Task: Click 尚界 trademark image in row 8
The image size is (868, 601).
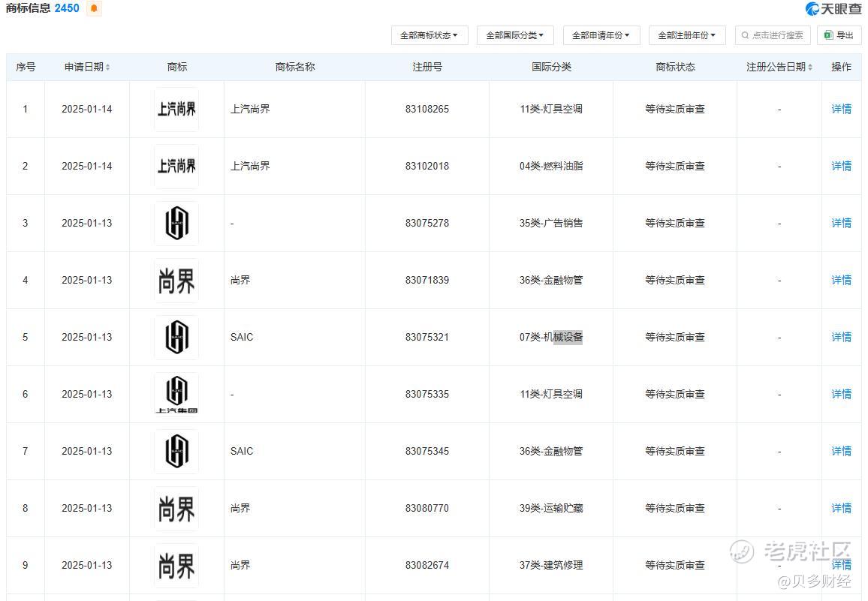Action: pos(176,509)
